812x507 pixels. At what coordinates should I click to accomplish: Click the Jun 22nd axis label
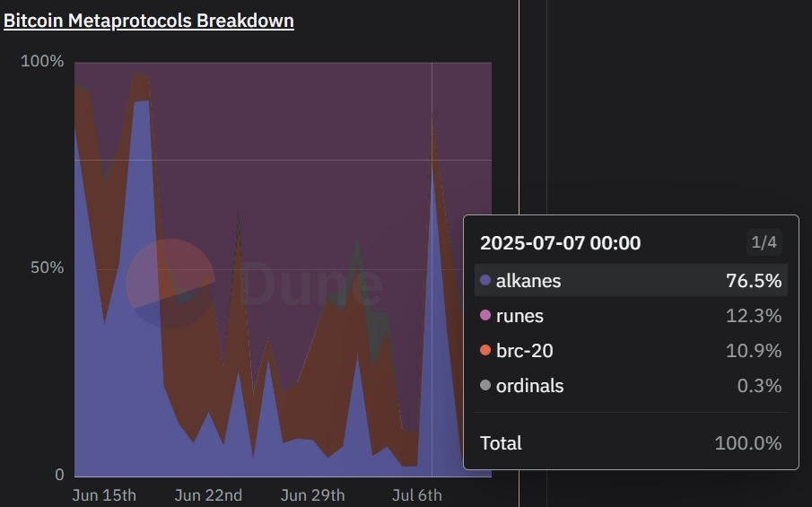pyautogui.click(x=208, y=495)
